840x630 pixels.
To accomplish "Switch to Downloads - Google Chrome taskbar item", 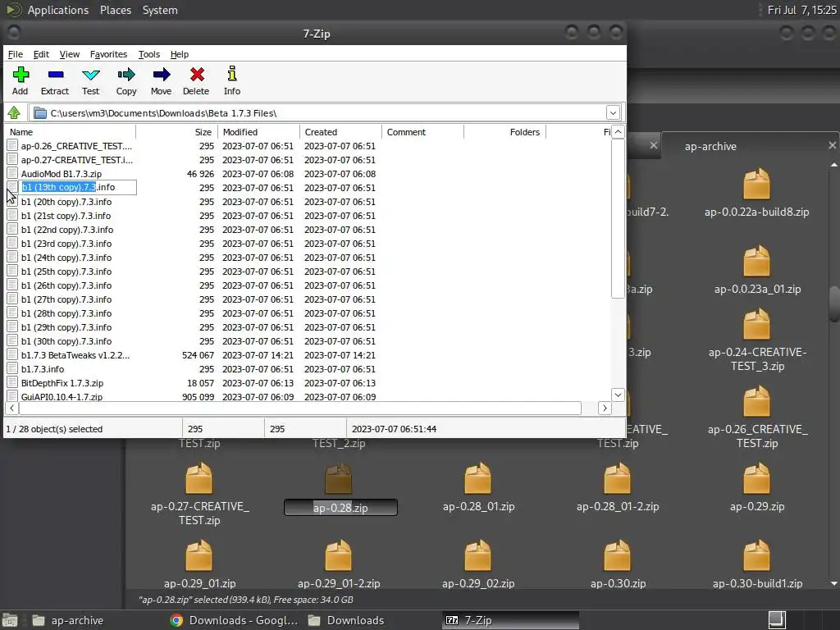I will pyautogui.click(x=234, y=620).
